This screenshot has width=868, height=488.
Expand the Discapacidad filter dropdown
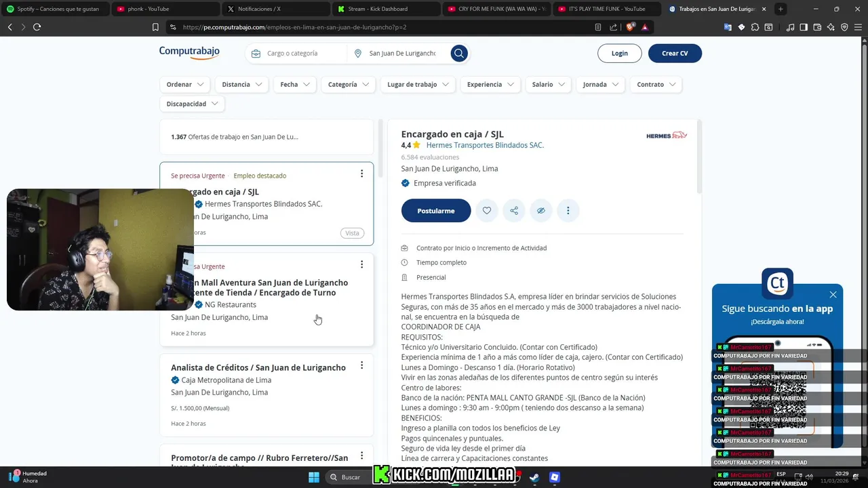pyautogui.click(x=193, y=104)
